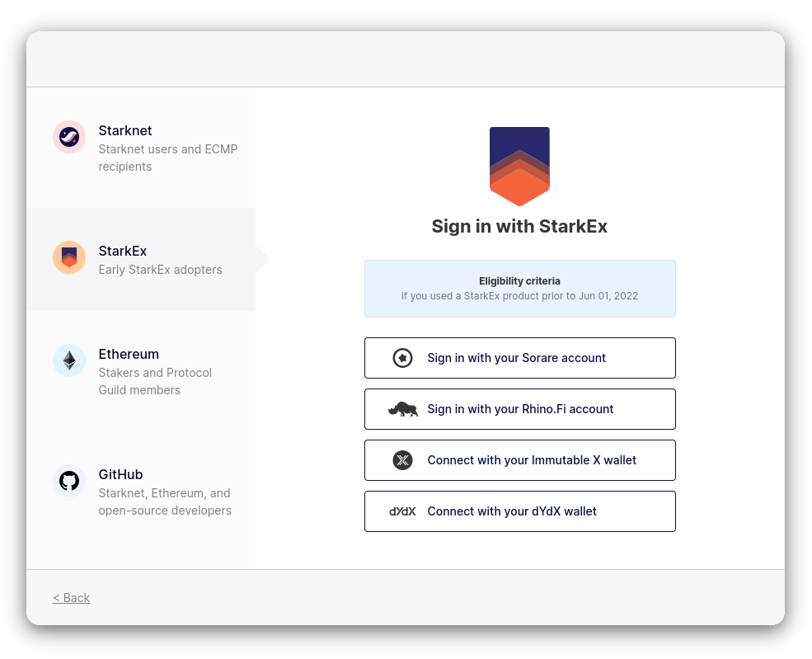Click the Immutable X logo icon
812x659 pixels.
pyautogui.click(x=402, y=460)
